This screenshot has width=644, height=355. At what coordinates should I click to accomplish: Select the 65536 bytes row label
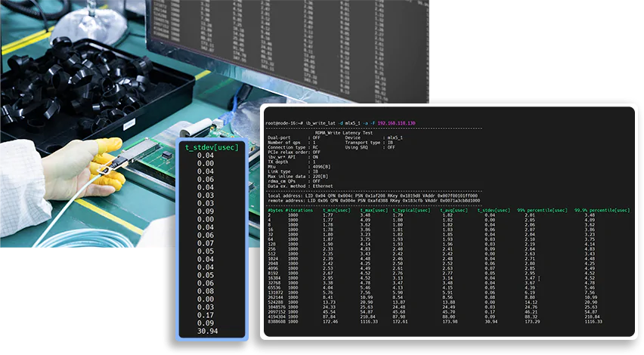point(274,288)
